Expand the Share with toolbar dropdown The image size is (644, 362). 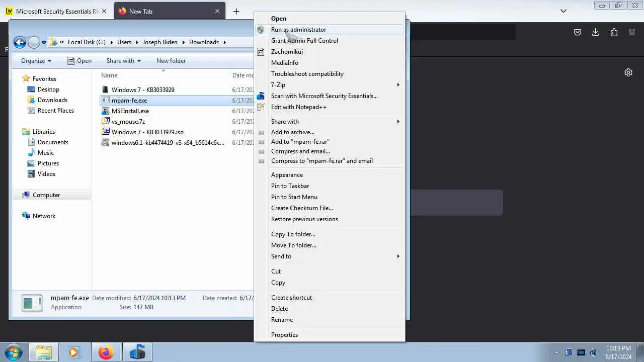click(123, 61)
